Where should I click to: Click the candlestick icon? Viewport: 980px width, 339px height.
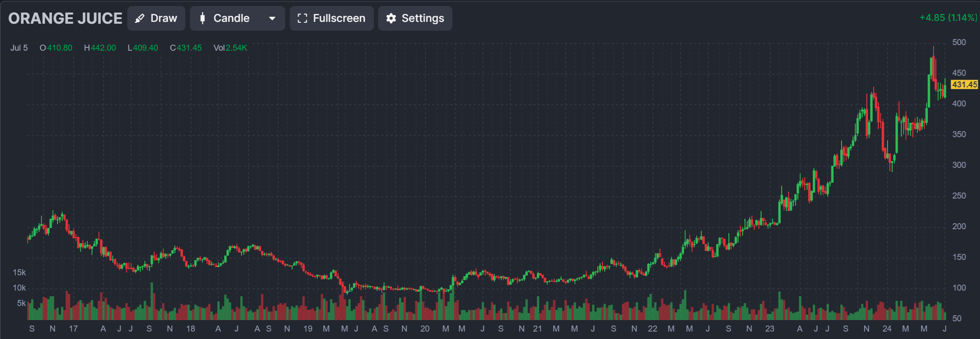tap(203, 19)
